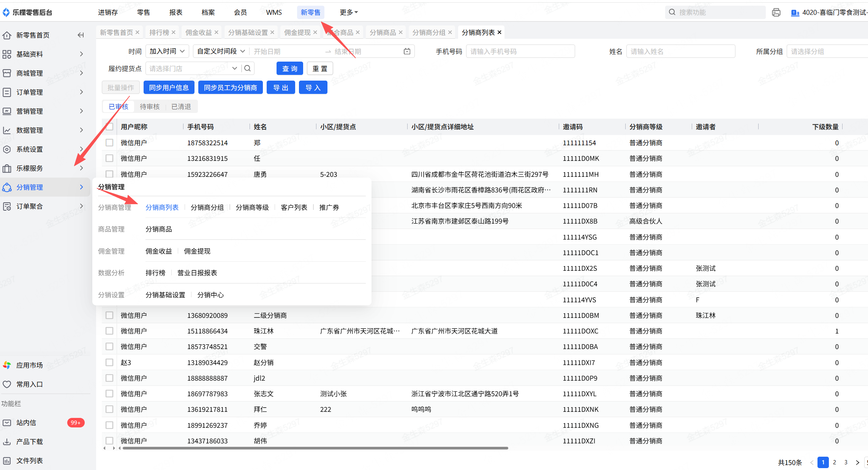
Task: Focus the 请输入手机号码 input field
Action: coord(520,51)
